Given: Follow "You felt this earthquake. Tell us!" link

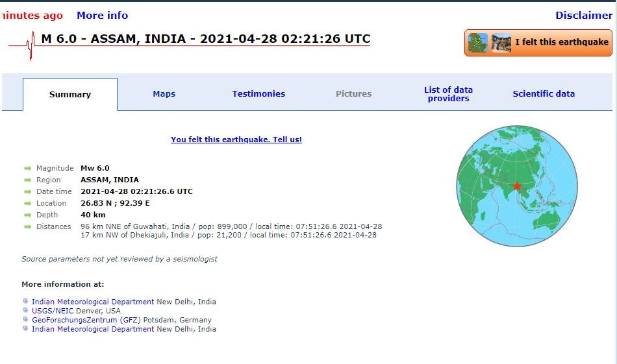Looking at the screenshot, I should point(236,140).
